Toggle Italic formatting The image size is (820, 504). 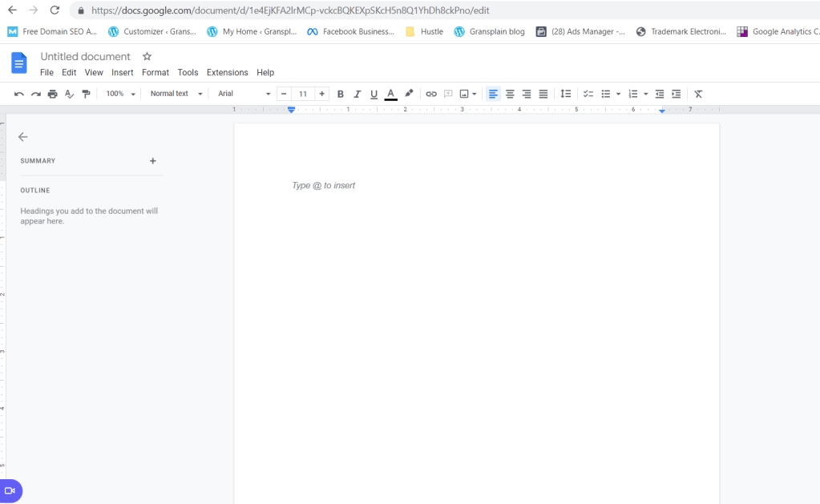[x=357, y=94]
